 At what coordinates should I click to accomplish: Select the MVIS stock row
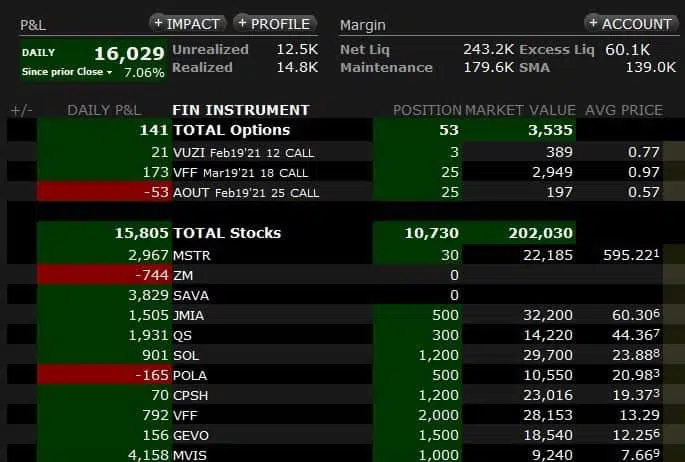tap(346, 454)
